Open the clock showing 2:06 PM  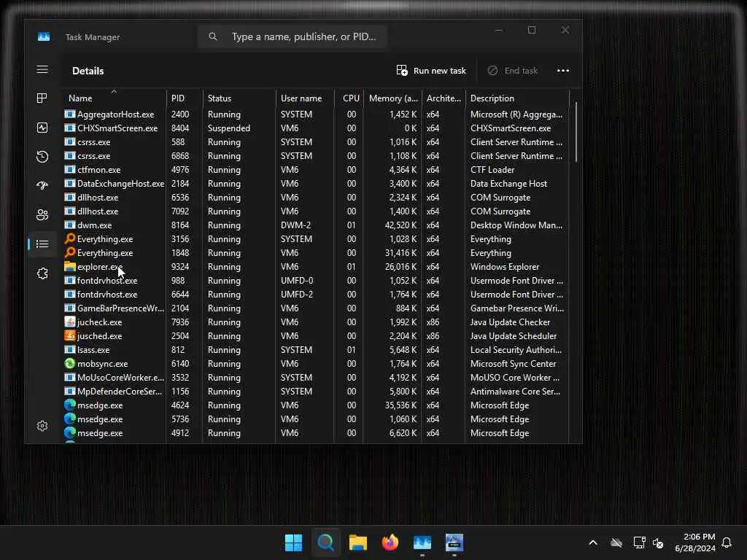click(x=695, y=542)
